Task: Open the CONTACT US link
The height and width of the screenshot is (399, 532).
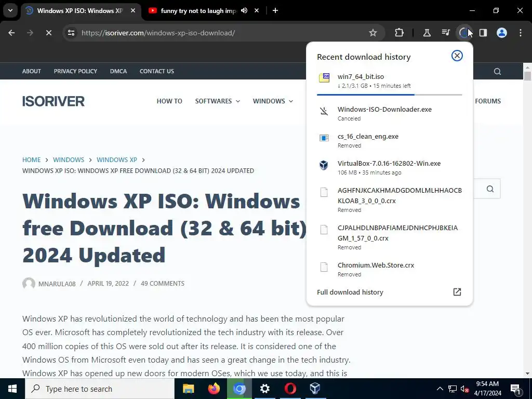Action: [x=157, y=71]
